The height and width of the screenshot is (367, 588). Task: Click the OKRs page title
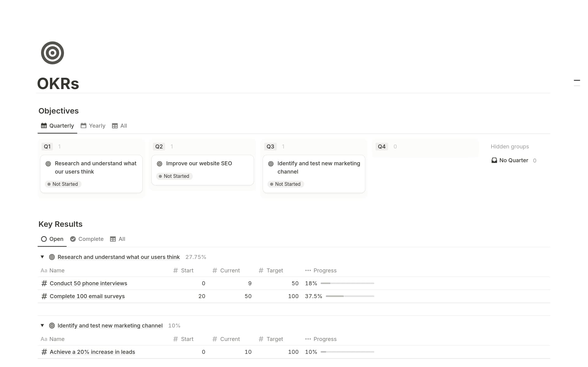click(58, 84)
